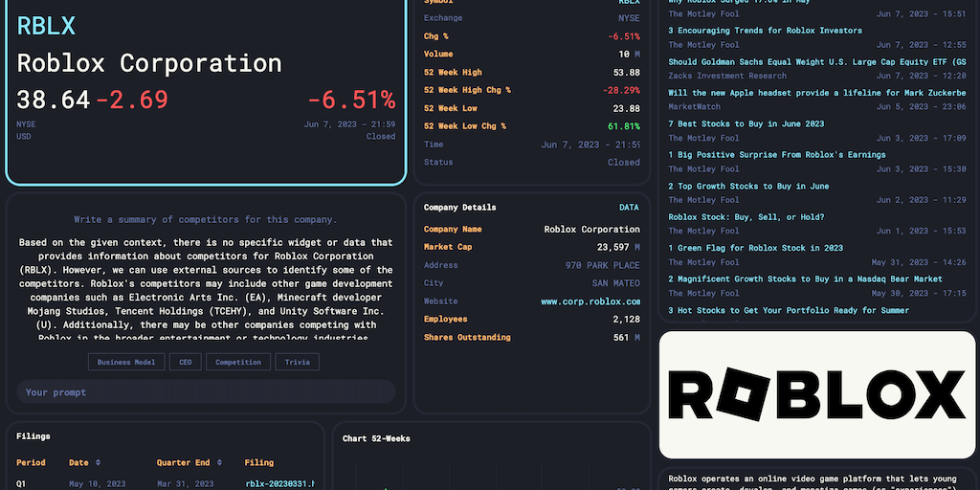Click the Business Model prompt button
This screenshot has width=980, height=490.
coord(126,362)
